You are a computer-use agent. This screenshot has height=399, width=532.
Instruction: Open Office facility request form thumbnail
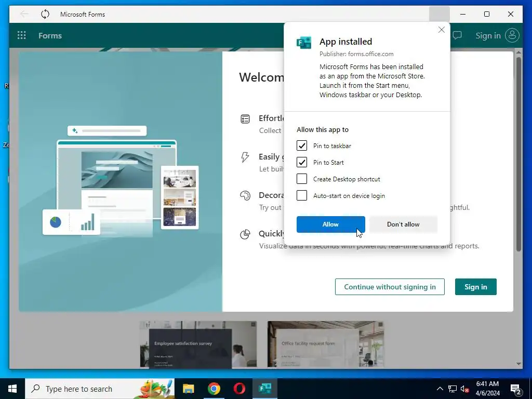coord(326,344)
